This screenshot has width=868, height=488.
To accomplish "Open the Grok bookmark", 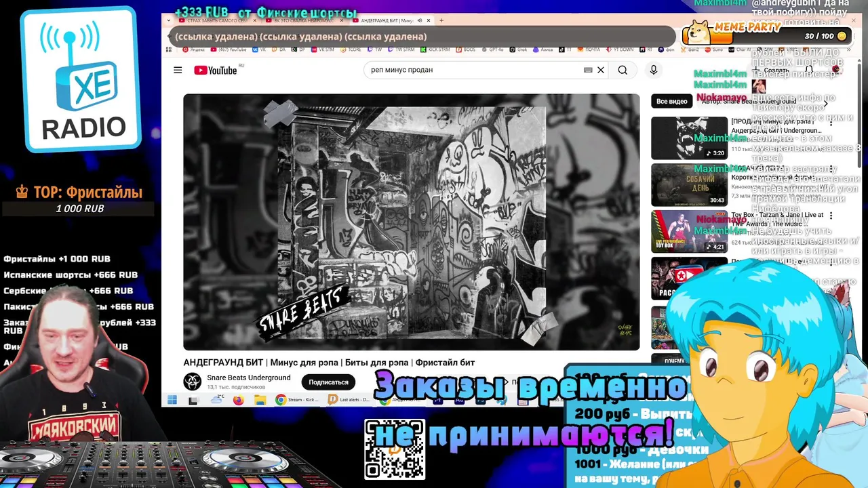I will [x=517, y=49].
